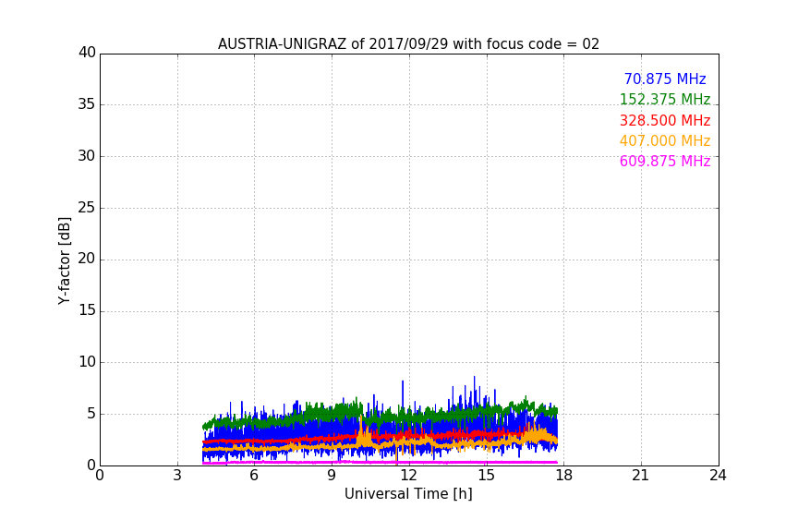
Task: Click the x-axis tick value 6
Action: point(254,476)
